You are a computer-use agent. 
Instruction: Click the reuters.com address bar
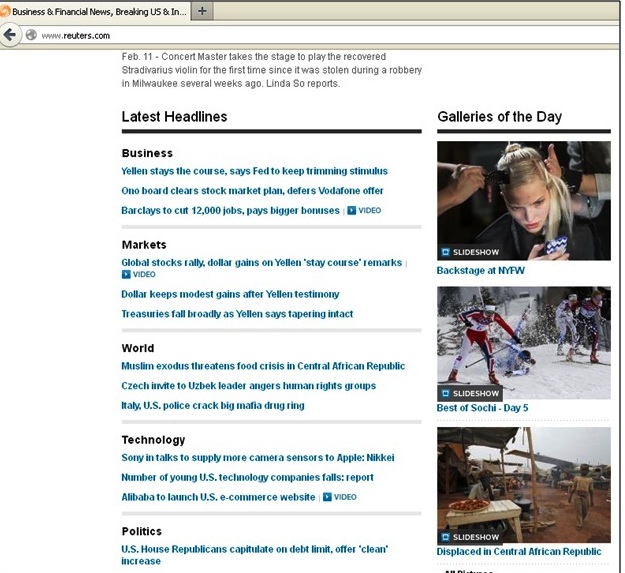[x=300, y=35]
